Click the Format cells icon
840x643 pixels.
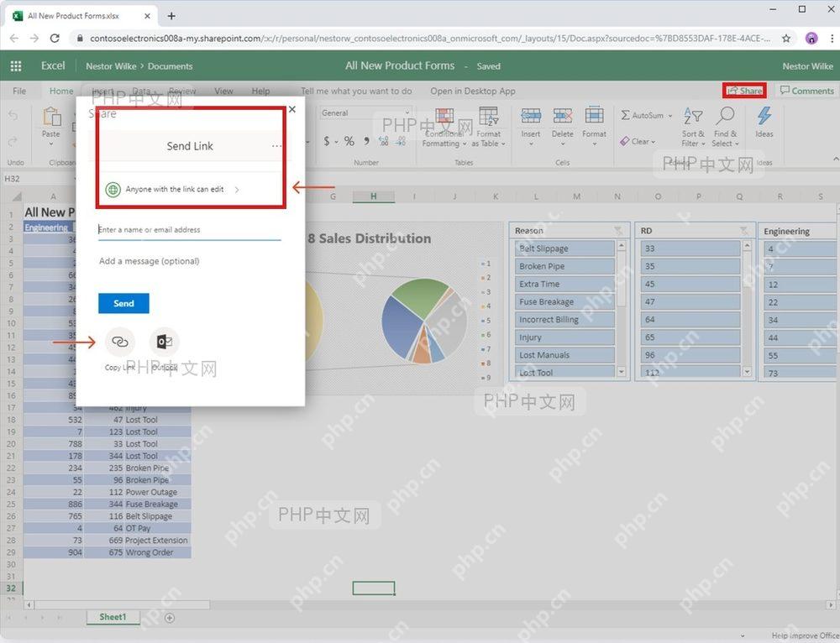pos(594,116)
